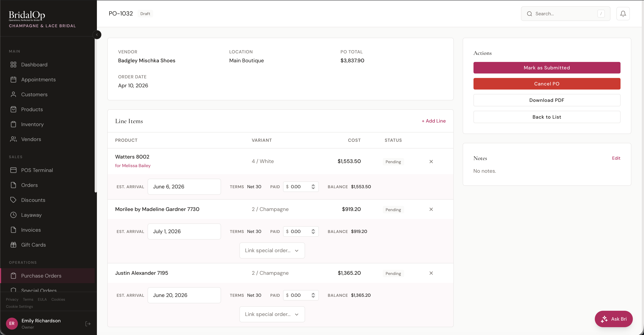The height and width of the screenshot is (335, 644).
Task: Click the balance $1,365.20
Action: [361, 295]
